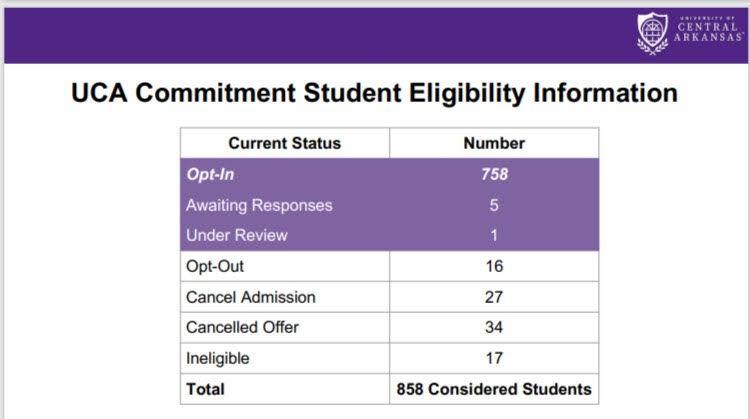Viewport: 750px width, 419px height.
Task: Click the 858 Considered Students total cell
Action: coord(494,389)
